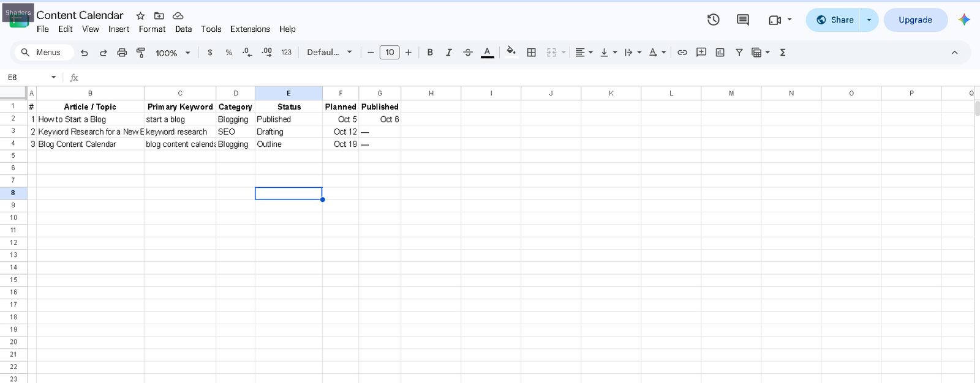Insert chart icon
980x383 pixels.
pyautogui.click(x=720, y=53)
